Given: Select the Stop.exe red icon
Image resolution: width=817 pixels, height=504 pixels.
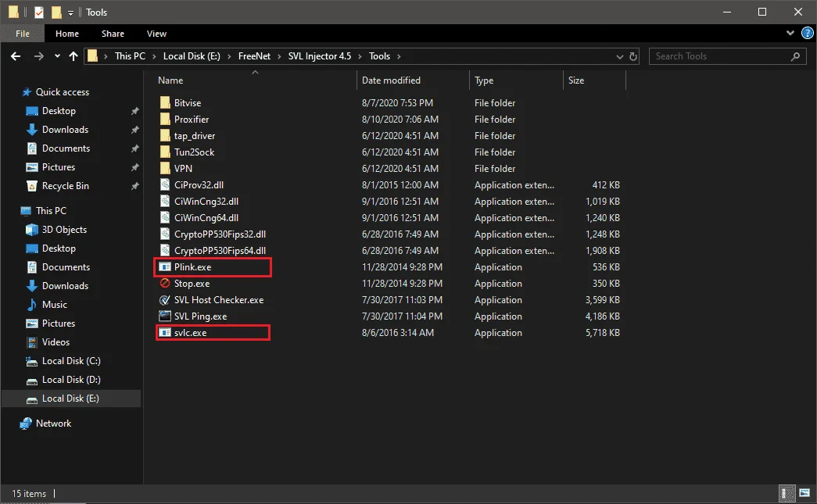Looking at the screenshot, I should tap(165, 283).
